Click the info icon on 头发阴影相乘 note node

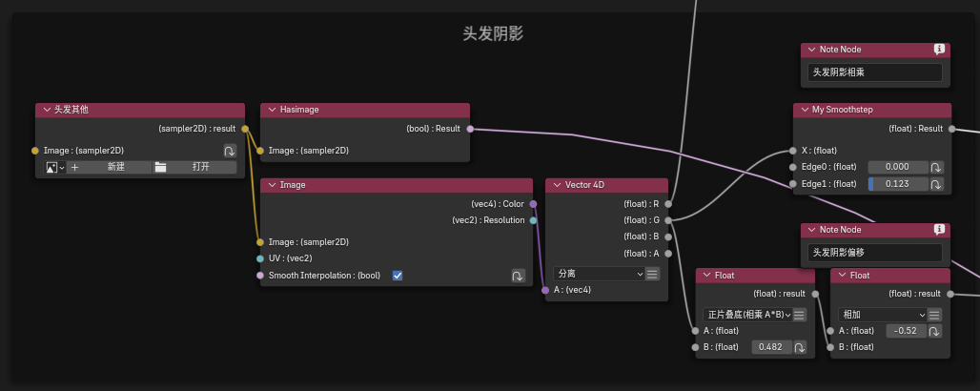pos(940,49)
